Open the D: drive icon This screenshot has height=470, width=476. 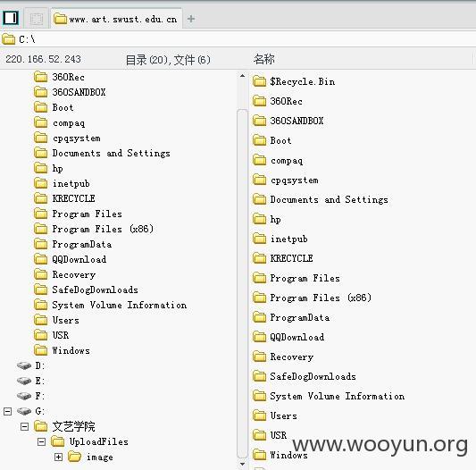click(x=24, y=365)
